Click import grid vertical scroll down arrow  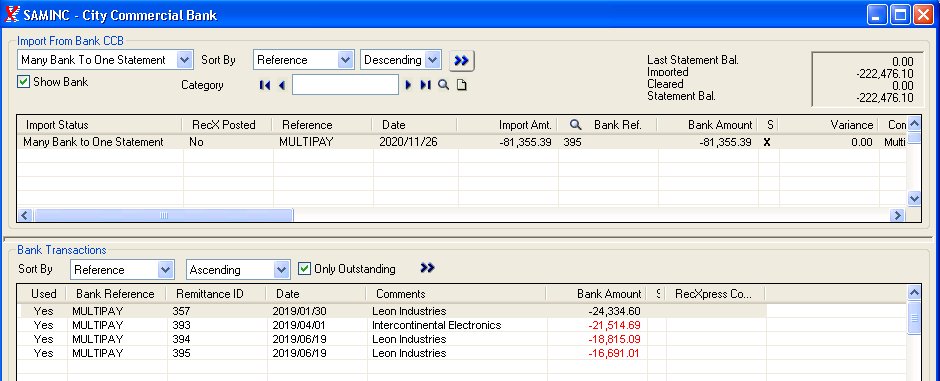point(914,198)
